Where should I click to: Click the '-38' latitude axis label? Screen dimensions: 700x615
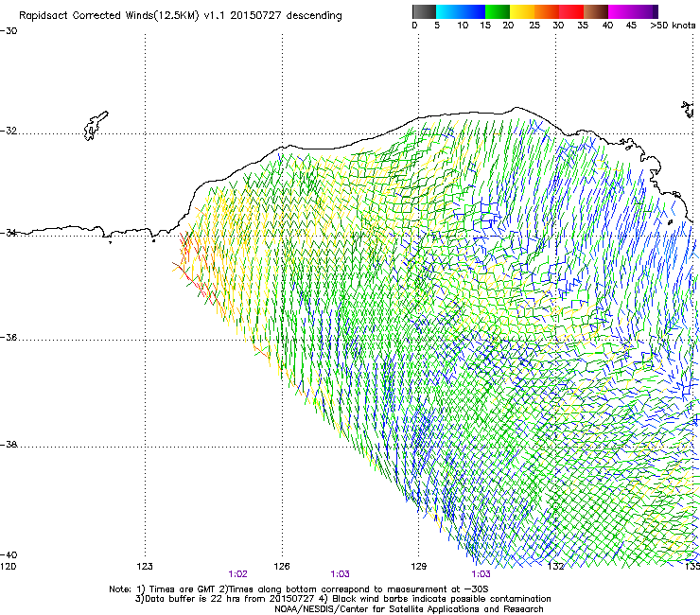click(x=9, y=445)
